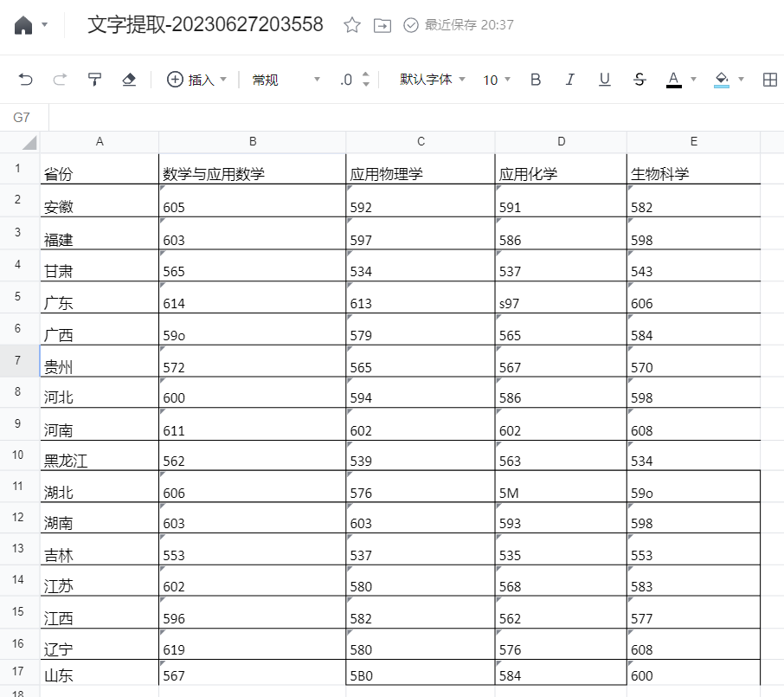Click cell 黑龙江
The image size is (784, 697).
[100, 455]
